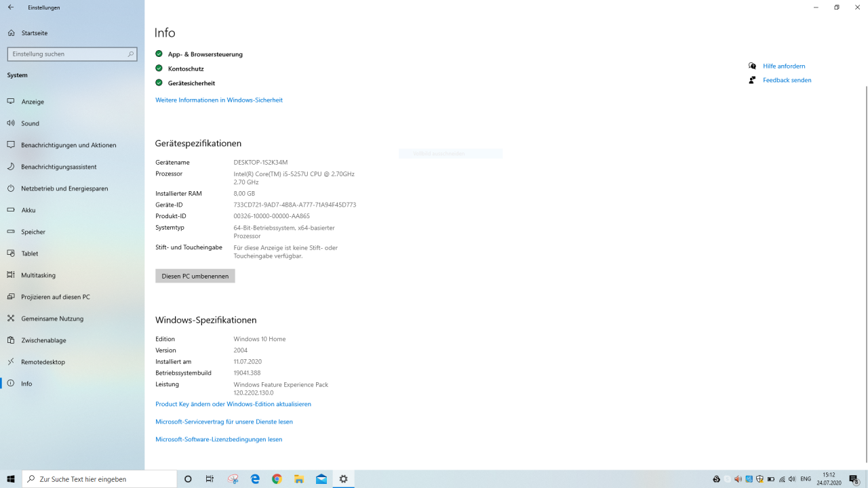Click Diesen PC umbenennen button

point(195,276)
